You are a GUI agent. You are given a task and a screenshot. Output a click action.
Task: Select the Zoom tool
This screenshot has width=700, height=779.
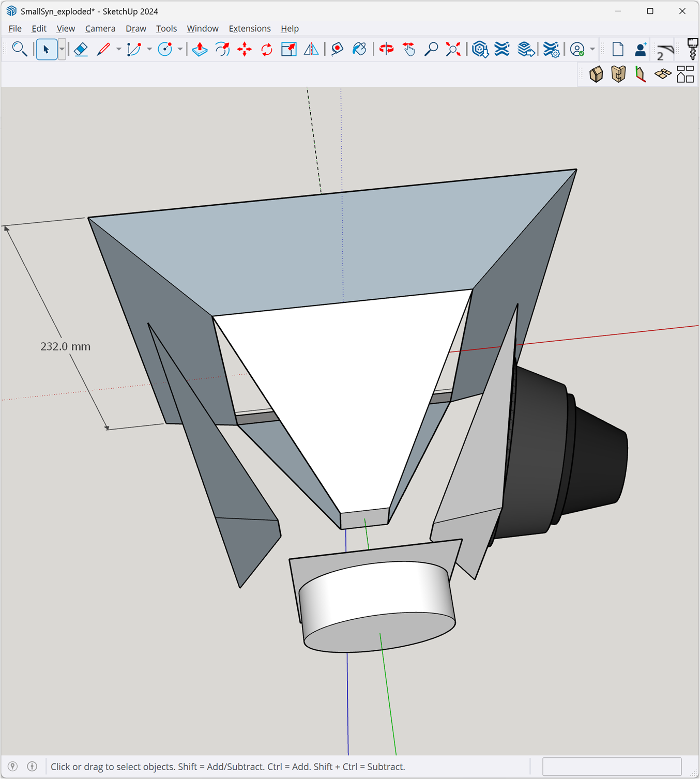point(431,49)
